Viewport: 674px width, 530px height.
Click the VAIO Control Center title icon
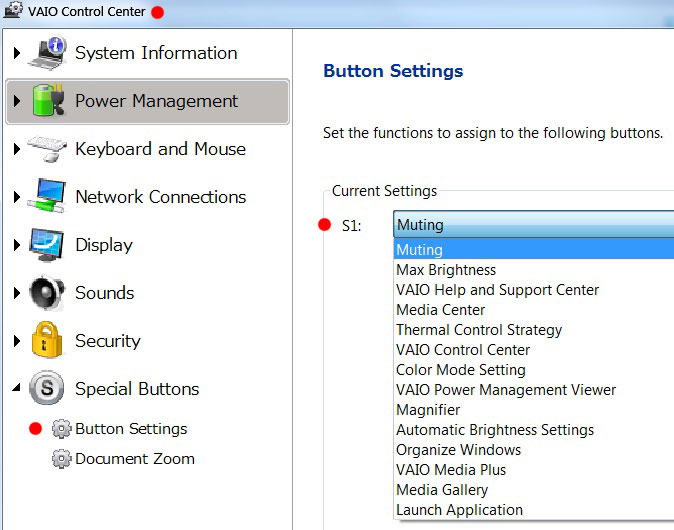pos(12,11)
